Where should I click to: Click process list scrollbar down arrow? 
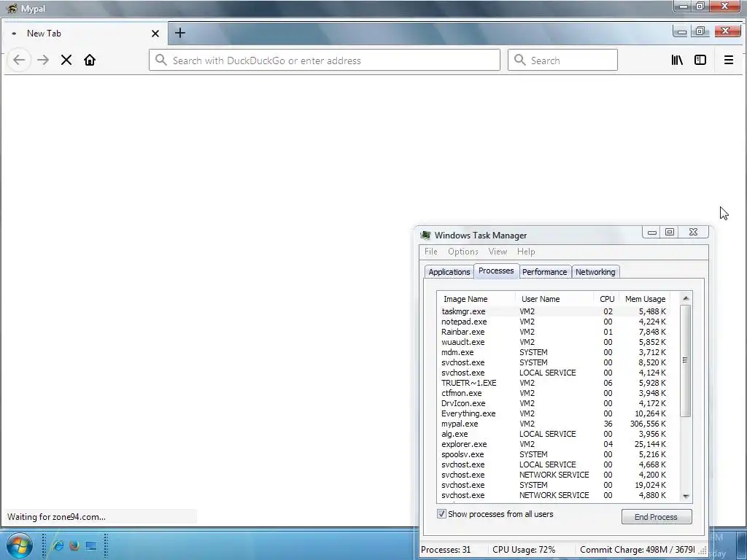pos(686,496)
